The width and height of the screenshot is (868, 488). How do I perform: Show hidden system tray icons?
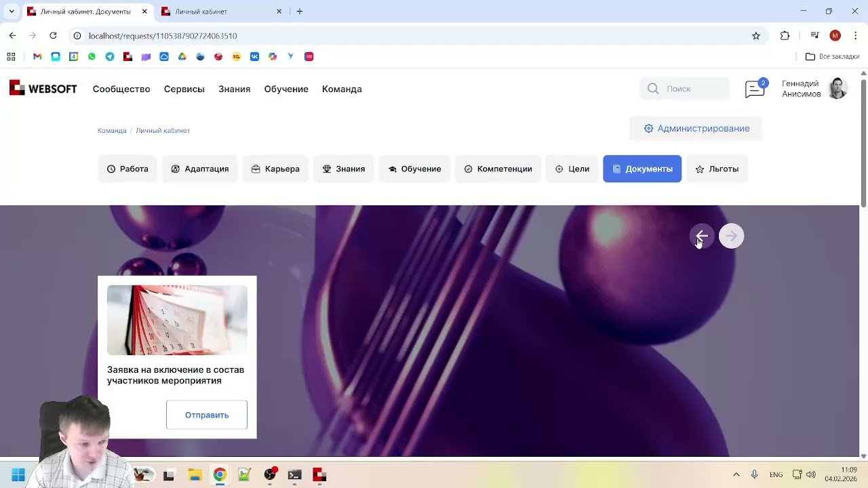pyautogui.click(x=736, y=474)
